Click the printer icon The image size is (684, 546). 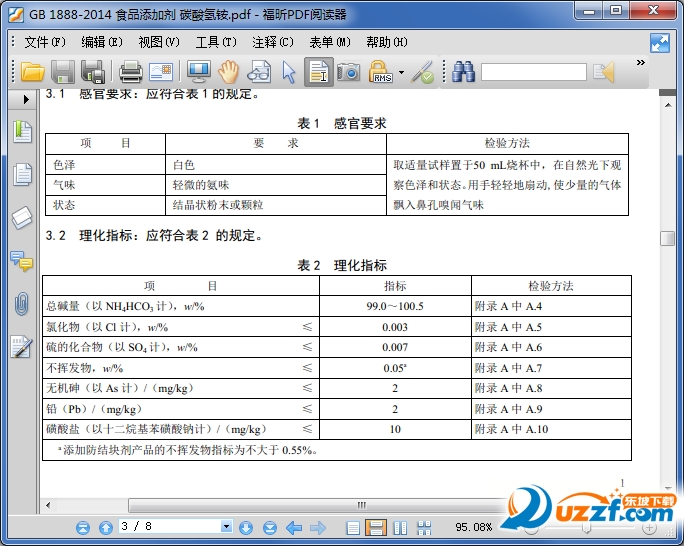(130, 72)
